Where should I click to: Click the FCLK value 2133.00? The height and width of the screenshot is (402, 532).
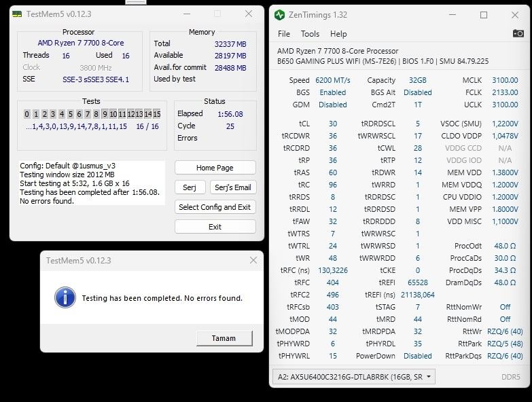pyautogui.click(x=505, y=92)
